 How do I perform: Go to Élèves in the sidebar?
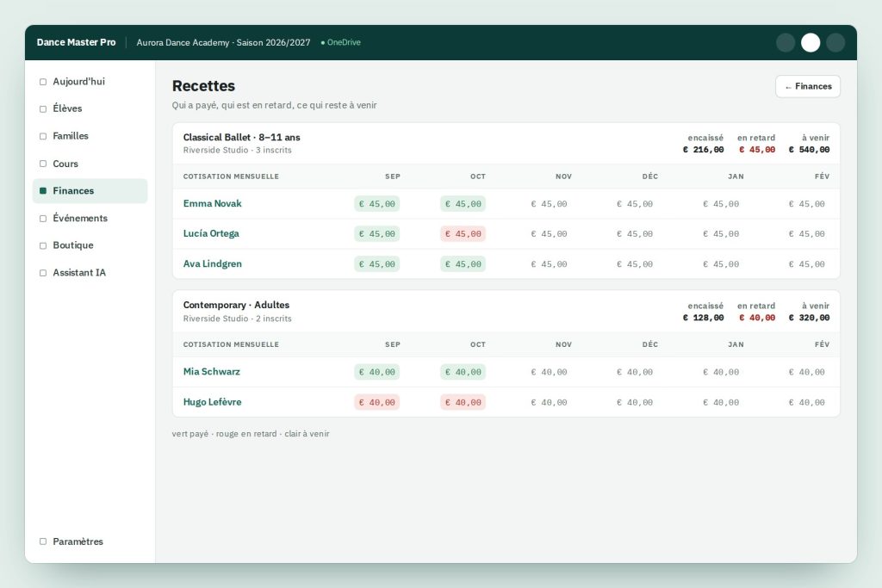(x=90, y=108)
